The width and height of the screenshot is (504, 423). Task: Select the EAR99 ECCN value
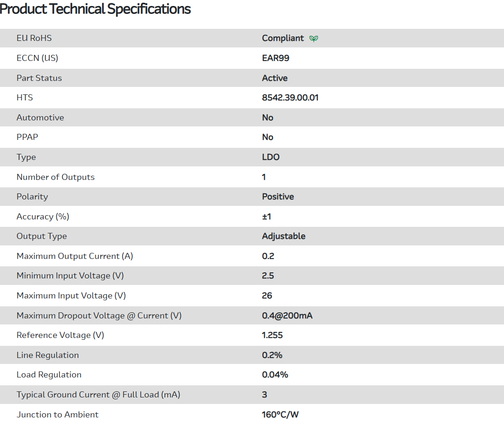point(275,58)
